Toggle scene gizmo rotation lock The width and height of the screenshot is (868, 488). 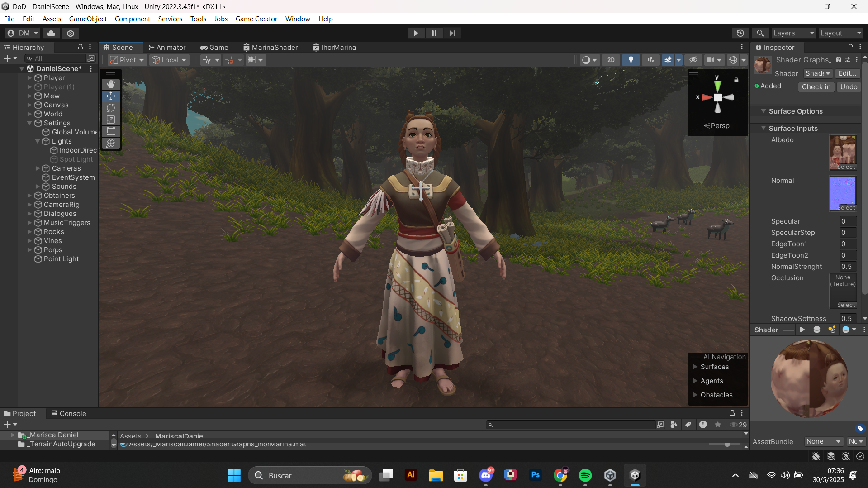point(736,80)
